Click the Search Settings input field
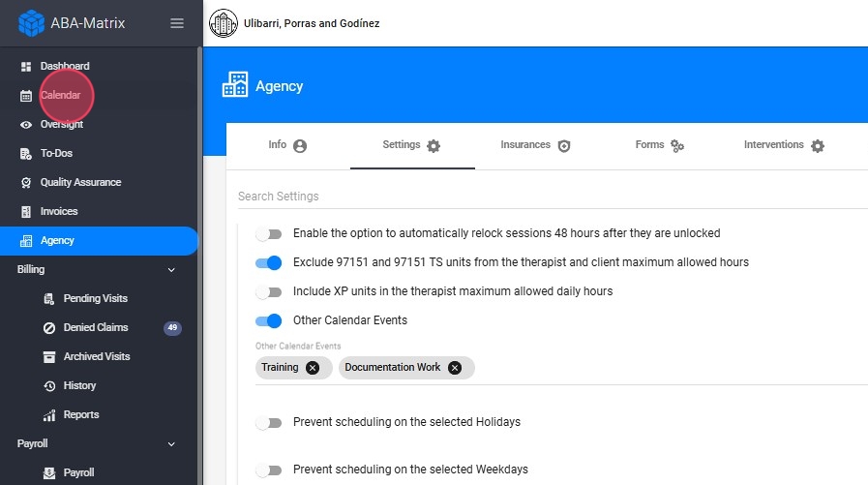The height and width of the screenshot is (485, 868). pyautogui.click(x=553, y=197)
